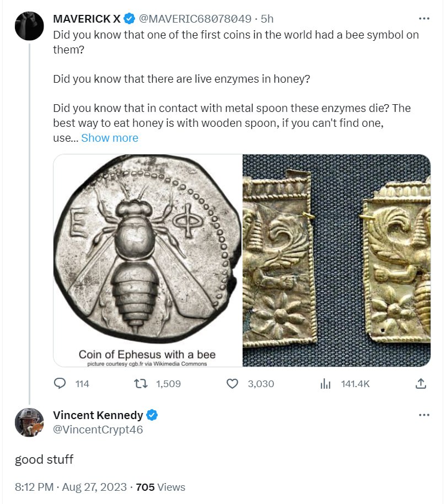
Task: Open the more options menu on MAVERICK X's tweet
Action: click(423, 19)
